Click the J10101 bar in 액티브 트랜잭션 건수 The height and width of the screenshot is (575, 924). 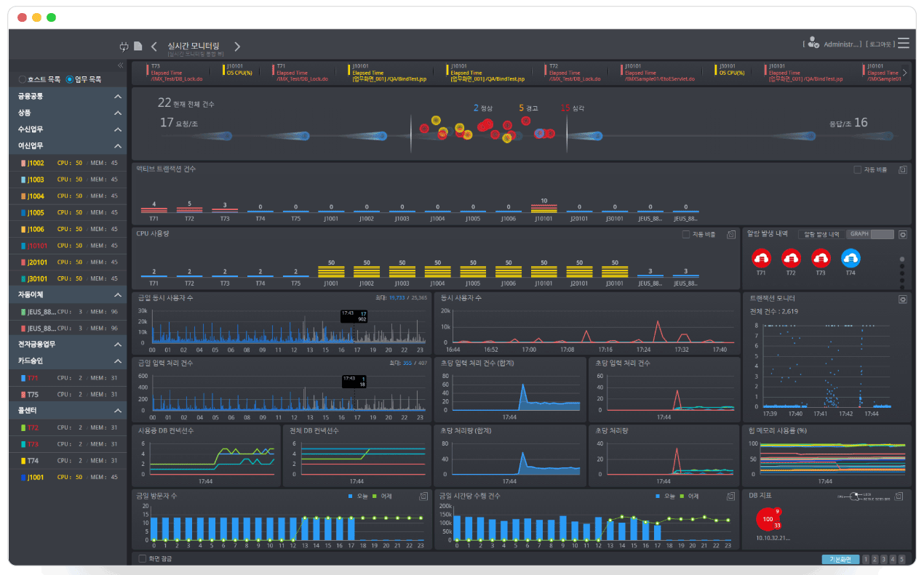543,207
